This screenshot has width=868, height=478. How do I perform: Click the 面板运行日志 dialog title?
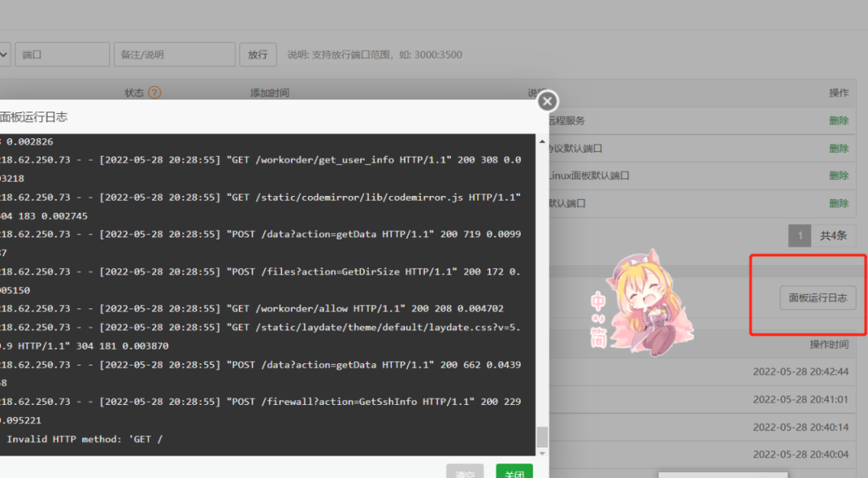tap(33, 116)
